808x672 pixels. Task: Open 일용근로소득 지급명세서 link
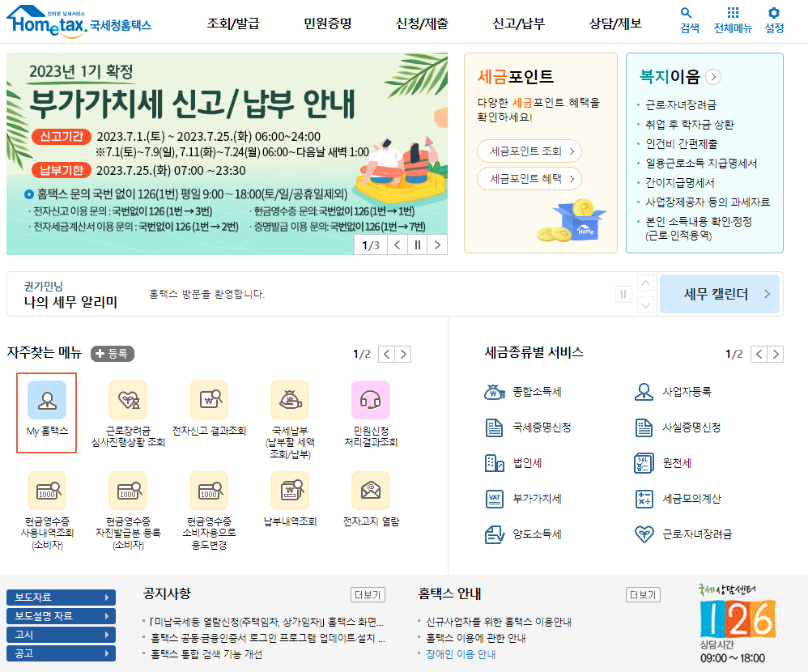[x=701, y=164]
